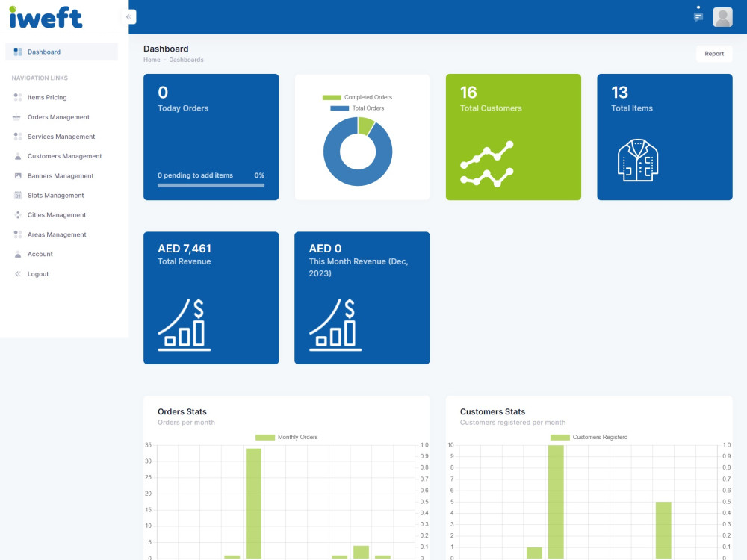This screenshot has width=747, height=560.
Task: Click the tallest bar in Customers Stats chart
Action: point(556,502)
